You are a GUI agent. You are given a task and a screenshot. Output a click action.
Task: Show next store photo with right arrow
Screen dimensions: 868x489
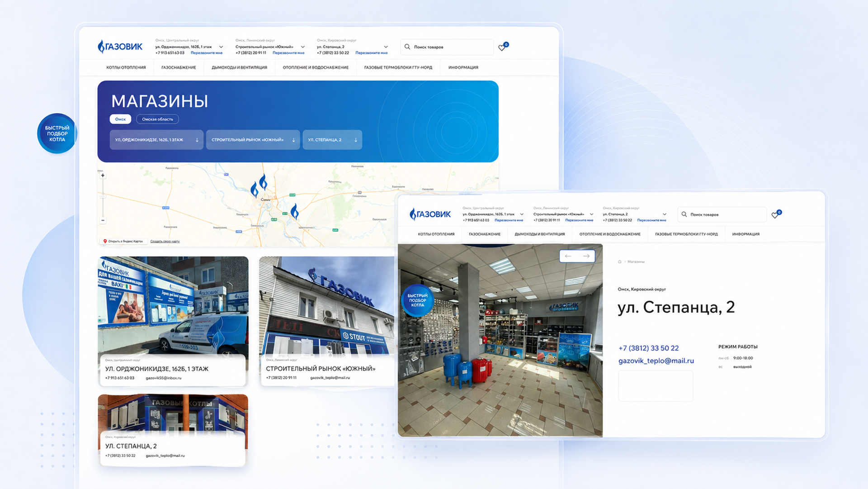point(586,256)
